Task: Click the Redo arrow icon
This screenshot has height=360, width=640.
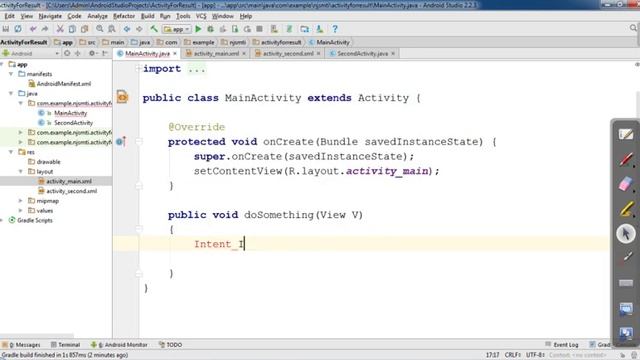Action: coord(45,29)
